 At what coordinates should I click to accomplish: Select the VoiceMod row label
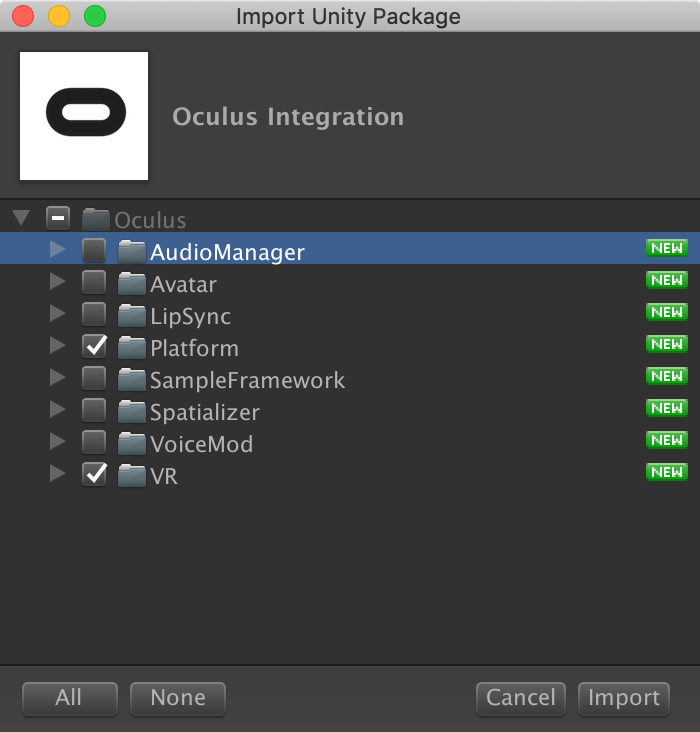pos(201,444)
